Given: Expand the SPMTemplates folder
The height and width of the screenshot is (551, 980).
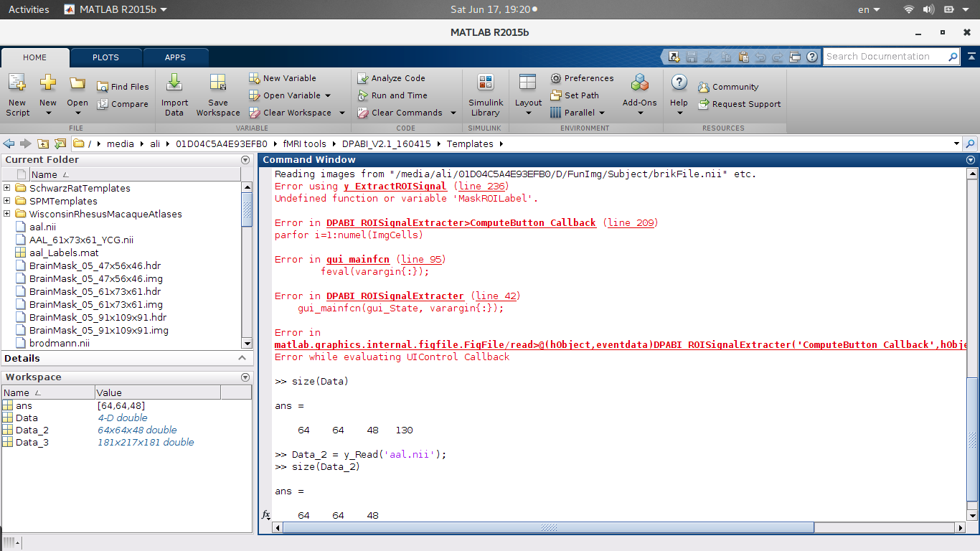Looking at the screenshot, I should [x=7, y=201].
